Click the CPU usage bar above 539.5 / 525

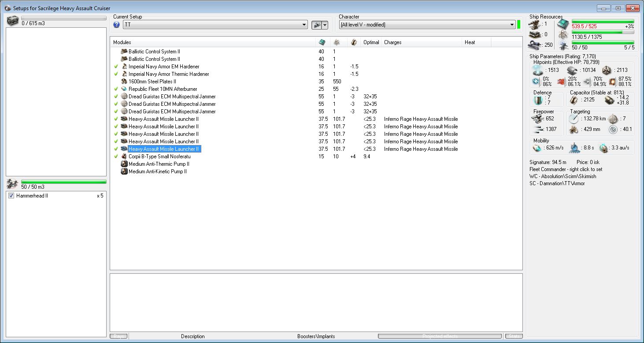point(603,21)
